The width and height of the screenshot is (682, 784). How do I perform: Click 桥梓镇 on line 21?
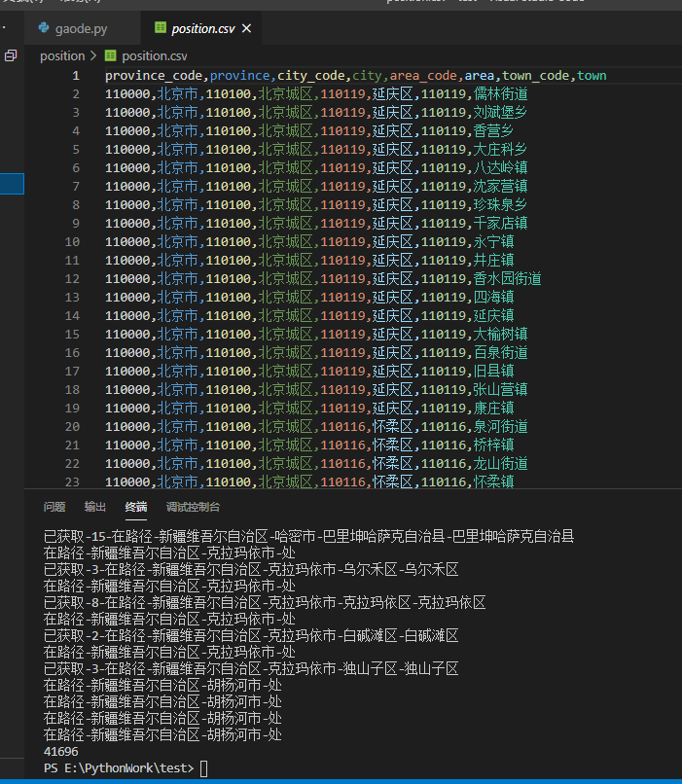pyautogui.click(x=493, y=445)
